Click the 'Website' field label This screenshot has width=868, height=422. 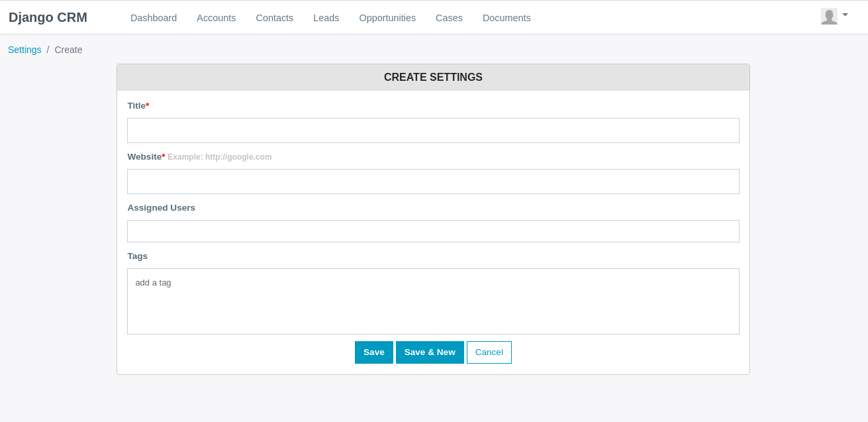[x=144, y=157]
